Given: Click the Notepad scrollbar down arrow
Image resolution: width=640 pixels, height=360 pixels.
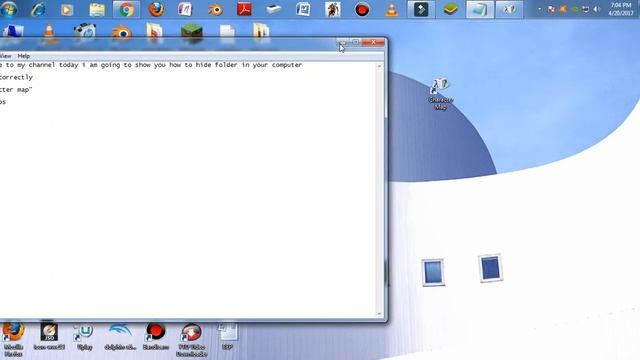Looking at the screenshot, I should 380,314.
